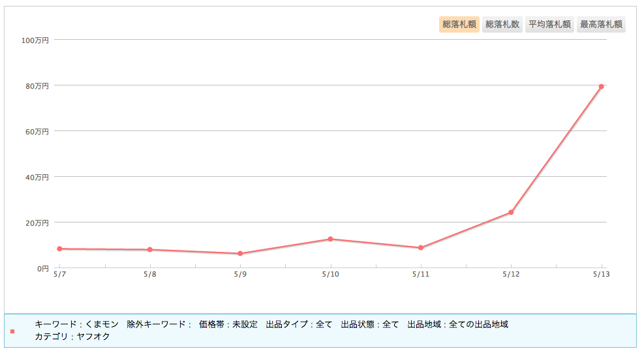This screenshot has width=644, height=351.
Task: Show the 平均落札額 chart
Action: (x=549, y=24)
